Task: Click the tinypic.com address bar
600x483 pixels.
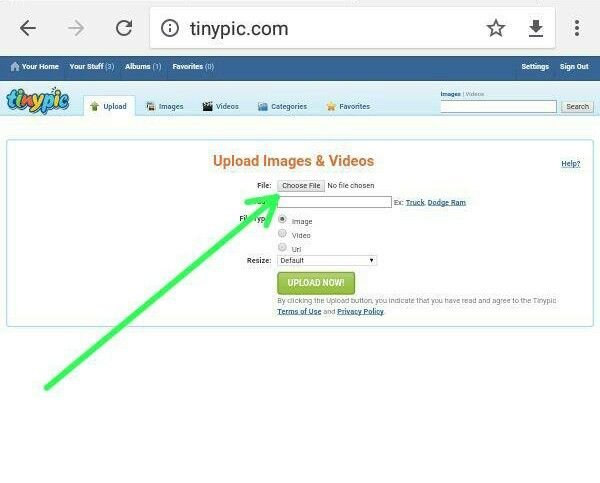Action: 352,28
